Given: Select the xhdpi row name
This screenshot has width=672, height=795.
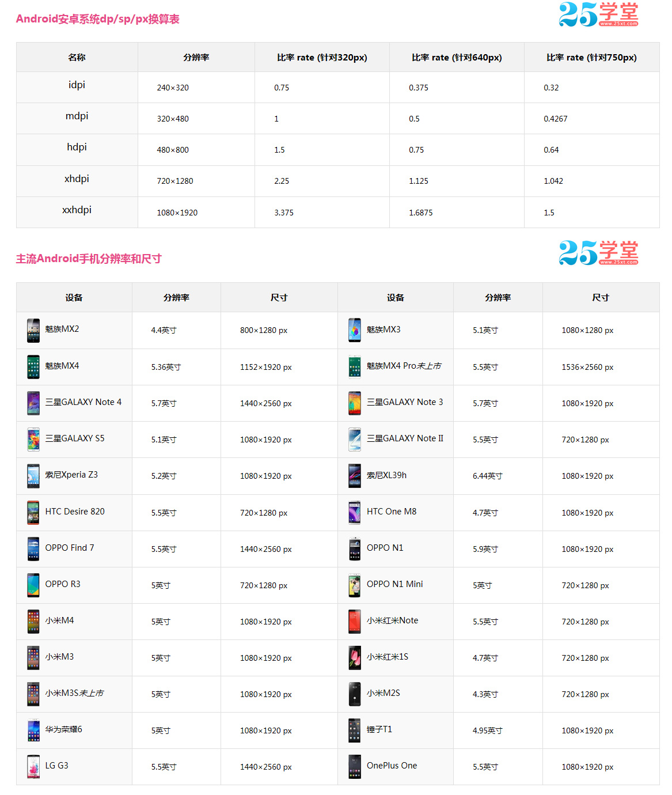Looking at the screenshot, I should [77, 179].
